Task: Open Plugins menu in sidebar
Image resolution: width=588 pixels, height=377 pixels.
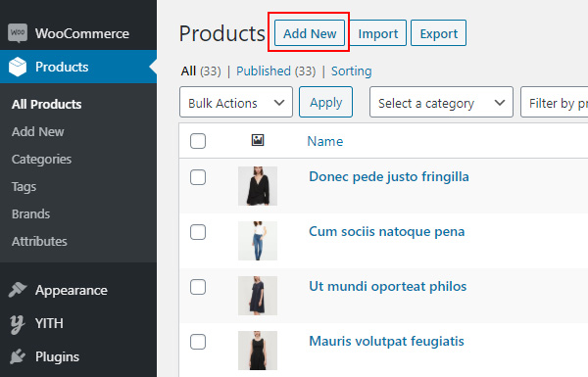Action: point(78,356)
